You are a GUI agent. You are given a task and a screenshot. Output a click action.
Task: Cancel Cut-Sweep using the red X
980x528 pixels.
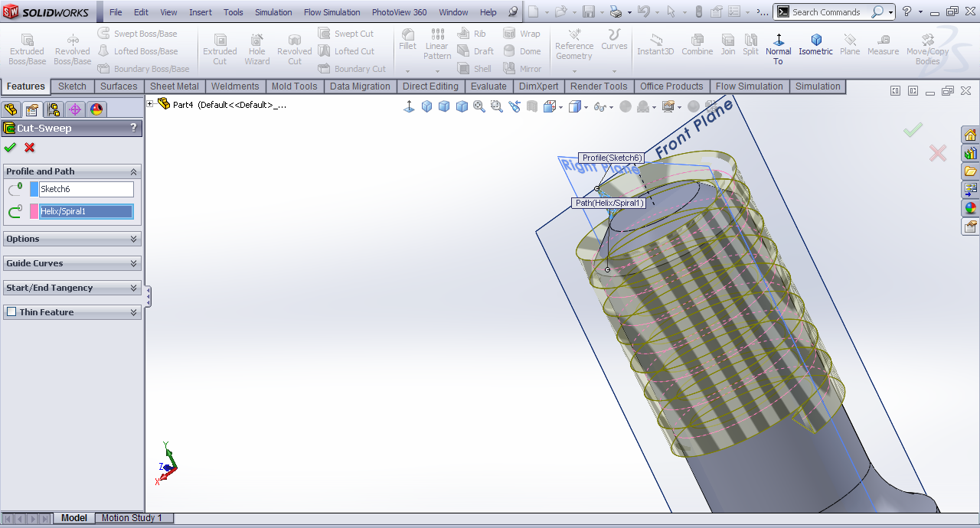(x=30, y=148)
